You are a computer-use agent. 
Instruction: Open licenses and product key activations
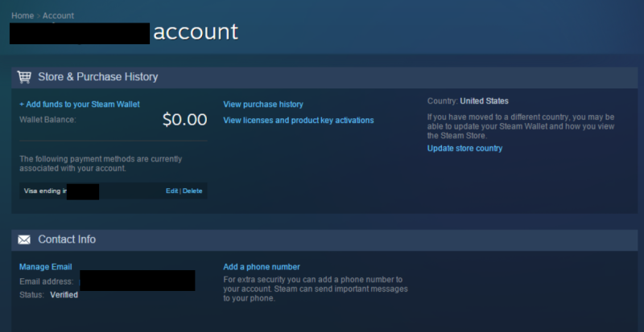(x=298, y=121)
